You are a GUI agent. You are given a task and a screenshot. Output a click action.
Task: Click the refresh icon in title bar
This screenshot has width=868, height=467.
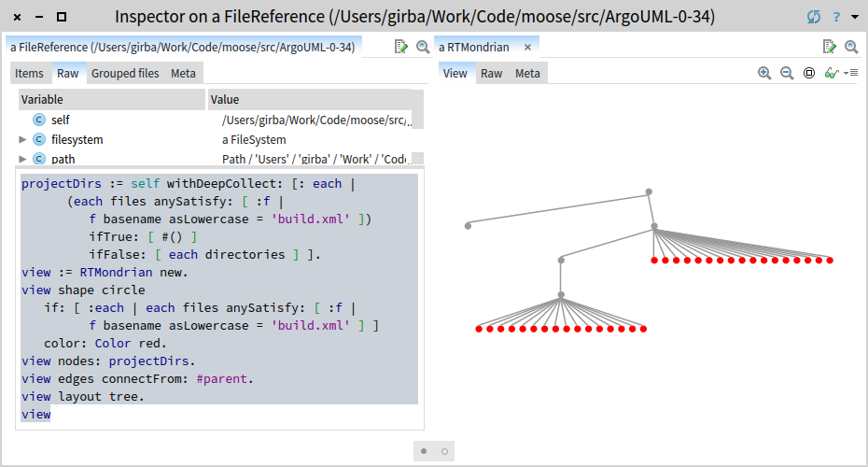coord(814,17)
